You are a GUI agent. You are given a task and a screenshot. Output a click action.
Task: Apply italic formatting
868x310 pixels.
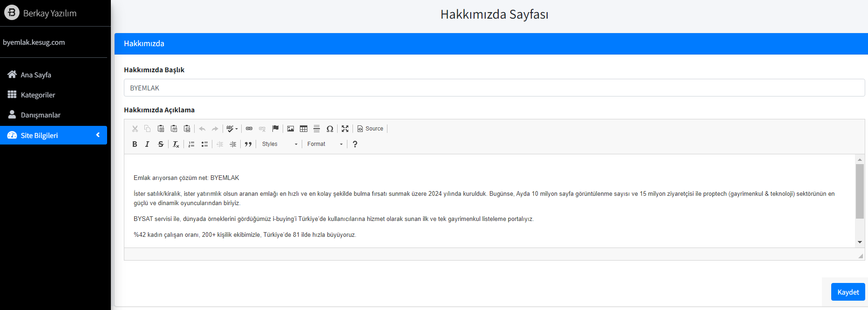[147, 144]
